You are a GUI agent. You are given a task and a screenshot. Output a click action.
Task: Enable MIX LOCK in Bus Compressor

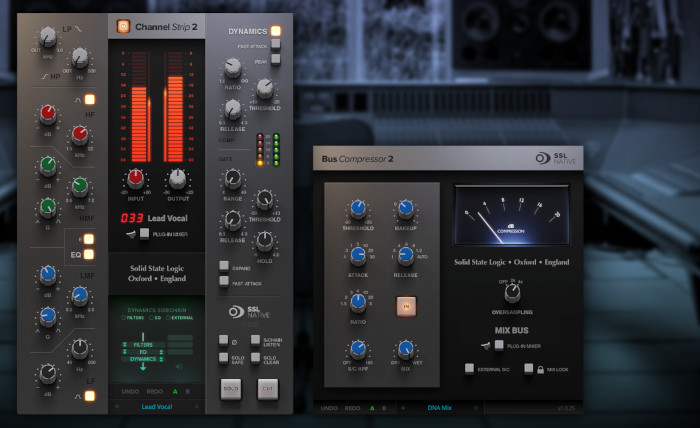coord(529,369)
